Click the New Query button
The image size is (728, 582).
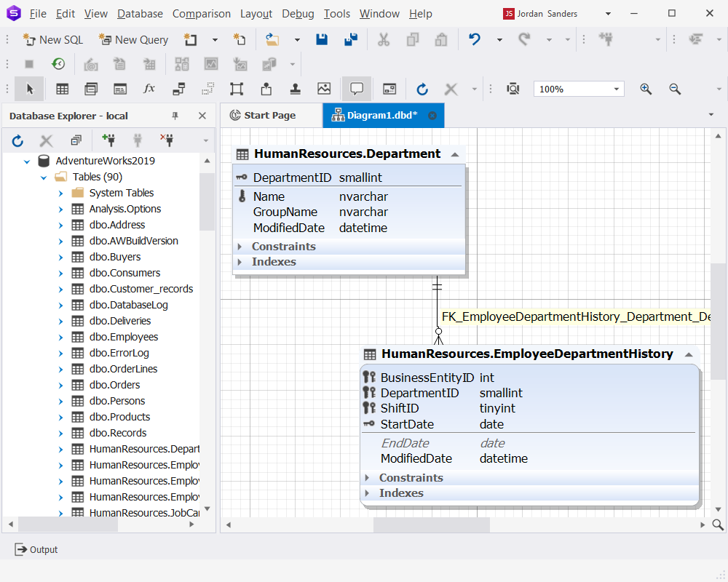[134, 40]
